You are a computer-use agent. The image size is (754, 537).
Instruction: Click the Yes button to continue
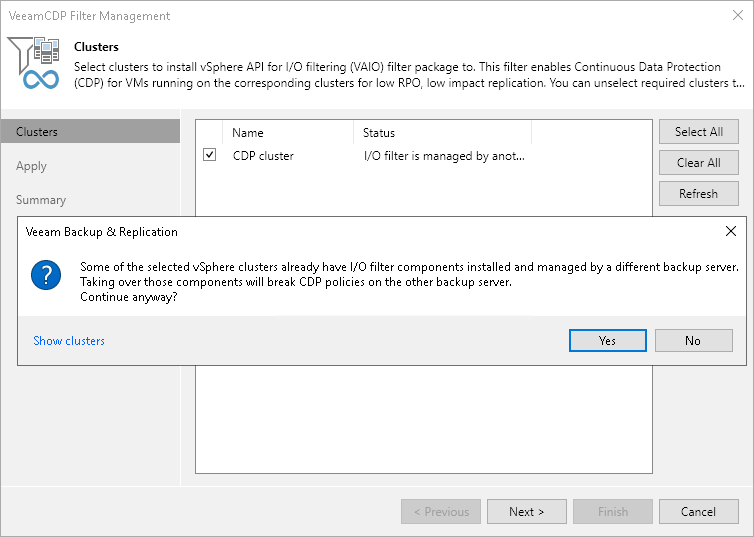607,340
